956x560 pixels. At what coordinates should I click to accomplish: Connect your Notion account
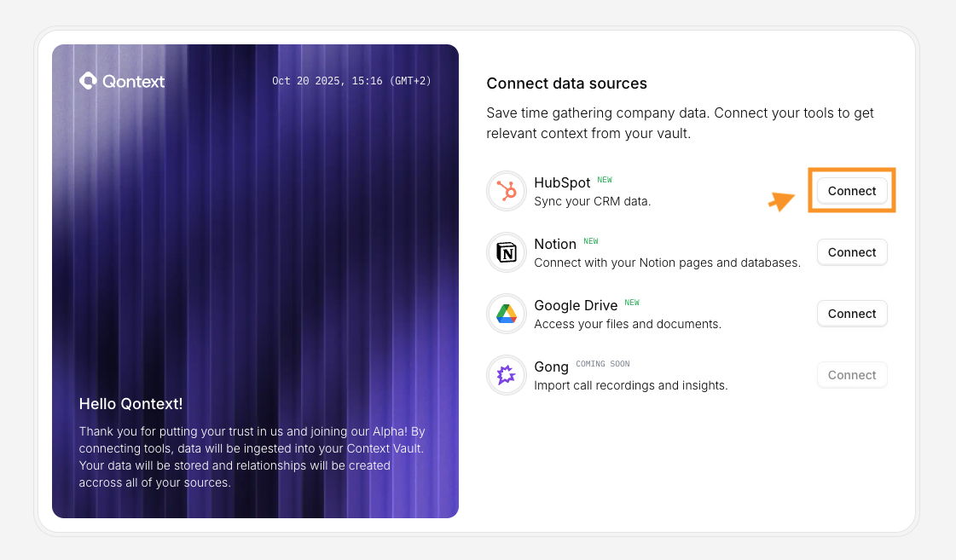tap(851, 252)
